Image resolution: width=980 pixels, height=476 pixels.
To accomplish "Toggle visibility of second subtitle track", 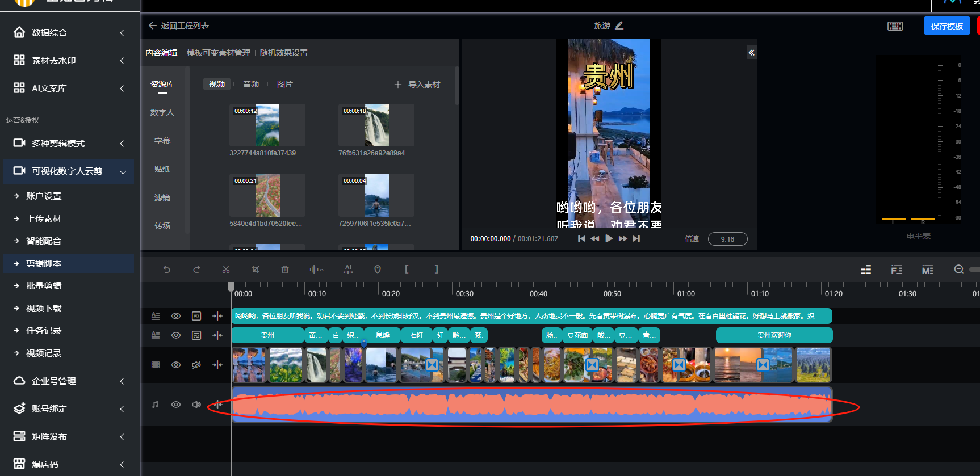I will 176,335.
